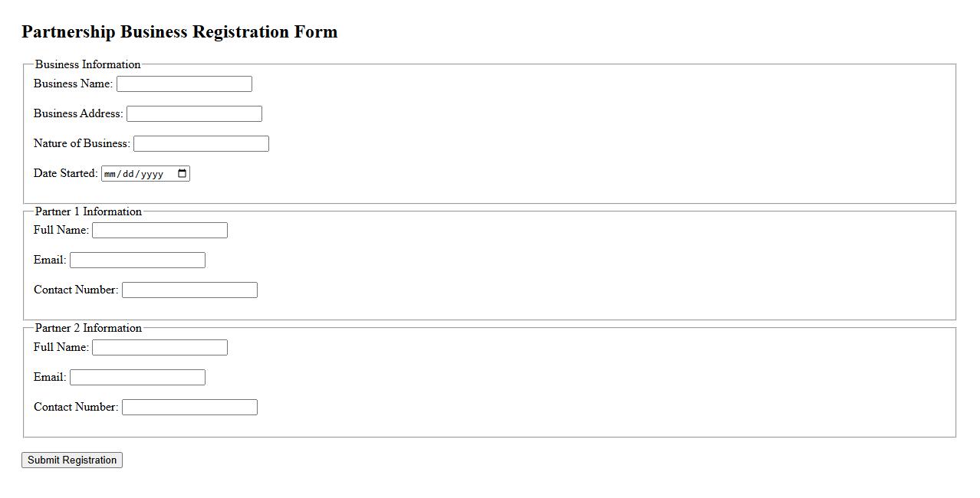The image size is (980, 498).
Task: Click the Partnership Business Registration Form heading
Action: pyautogui.click(x=179, y=32)
